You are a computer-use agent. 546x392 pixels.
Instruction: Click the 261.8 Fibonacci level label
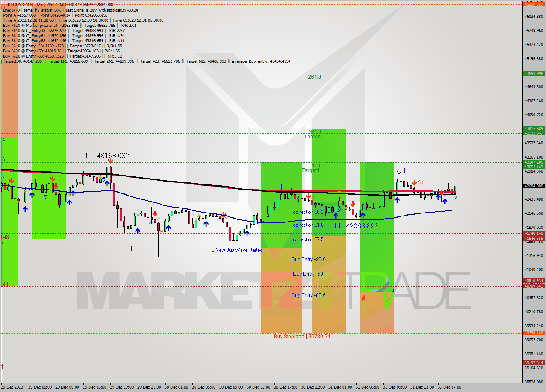point(314,77)
